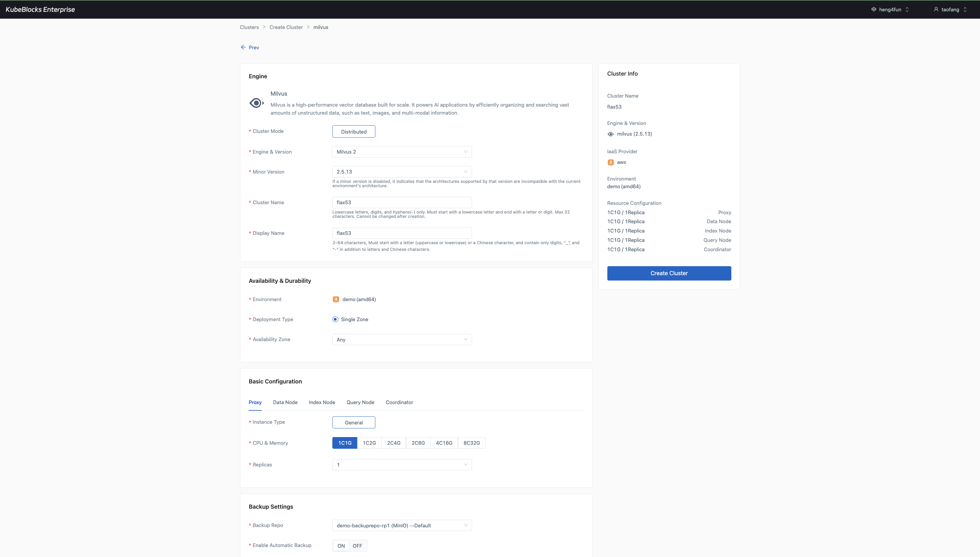The image size is (980, 557).
Task: Open the Replicas dropdown
Action: pyautogui.click(x=402, y=465)
